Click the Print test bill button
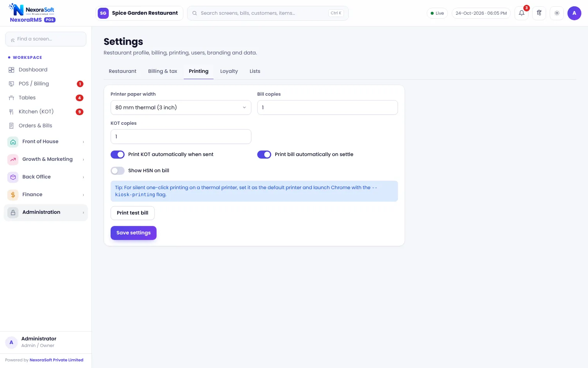This screenshot has height=368, width=588. 133,213
